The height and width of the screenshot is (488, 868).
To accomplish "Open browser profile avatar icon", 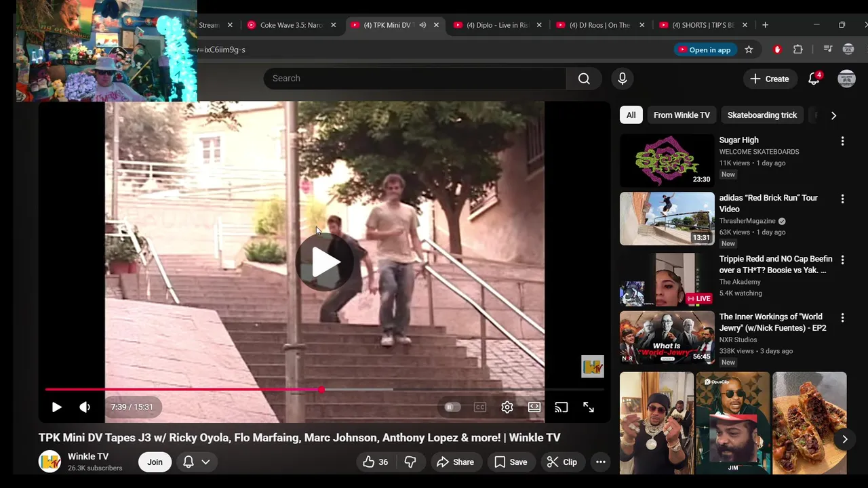I will click(848, 49).
